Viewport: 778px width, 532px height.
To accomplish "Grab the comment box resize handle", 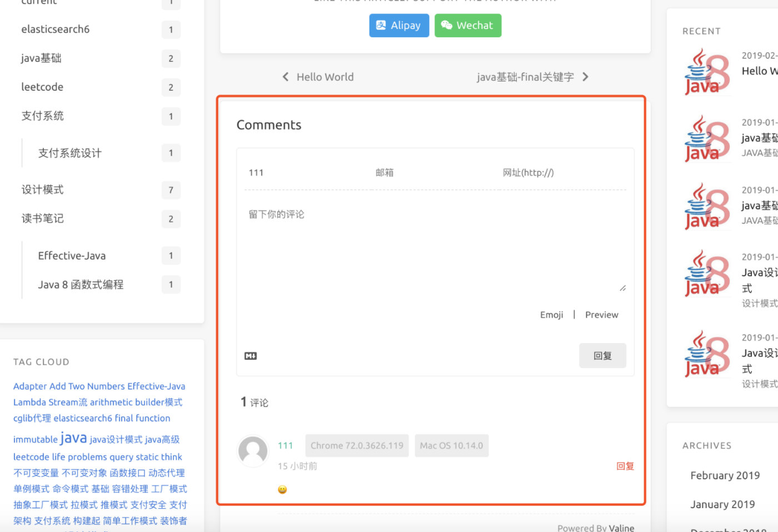I will click(x=622, y=288).
